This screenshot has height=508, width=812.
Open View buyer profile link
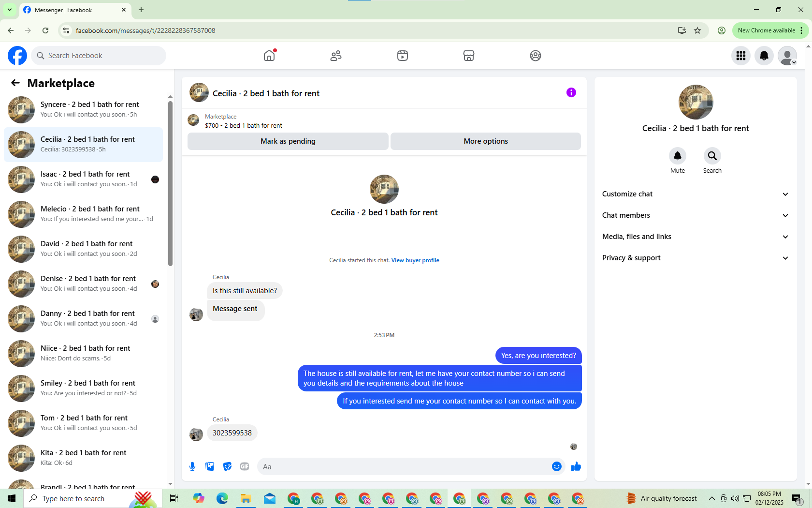[x=415, y=260]
